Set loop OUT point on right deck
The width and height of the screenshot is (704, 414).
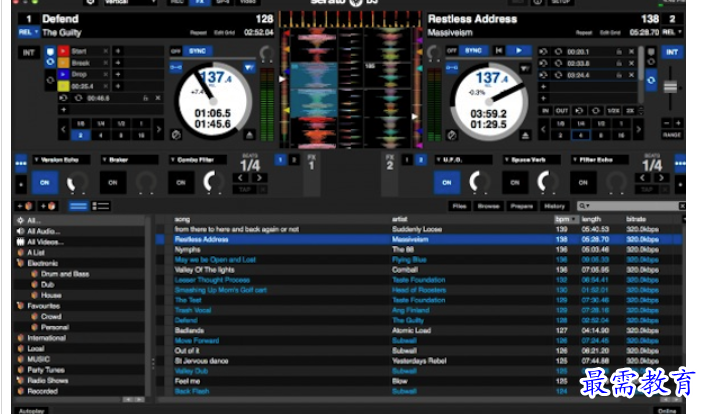562,110
